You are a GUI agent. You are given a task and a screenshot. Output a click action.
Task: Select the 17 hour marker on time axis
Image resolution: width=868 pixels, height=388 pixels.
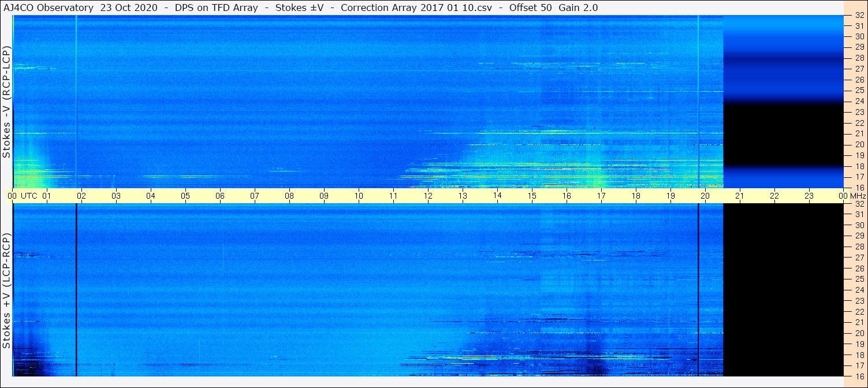[x=601, y=196]
